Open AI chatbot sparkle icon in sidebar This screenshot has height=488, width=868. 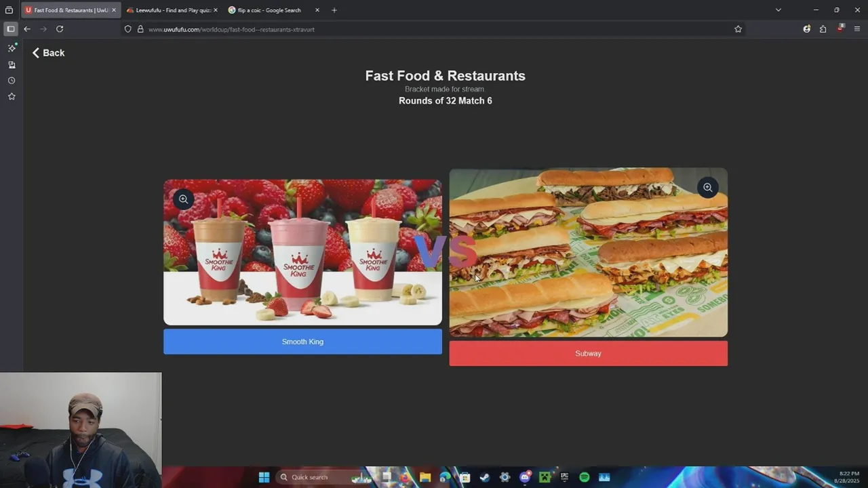12,48
